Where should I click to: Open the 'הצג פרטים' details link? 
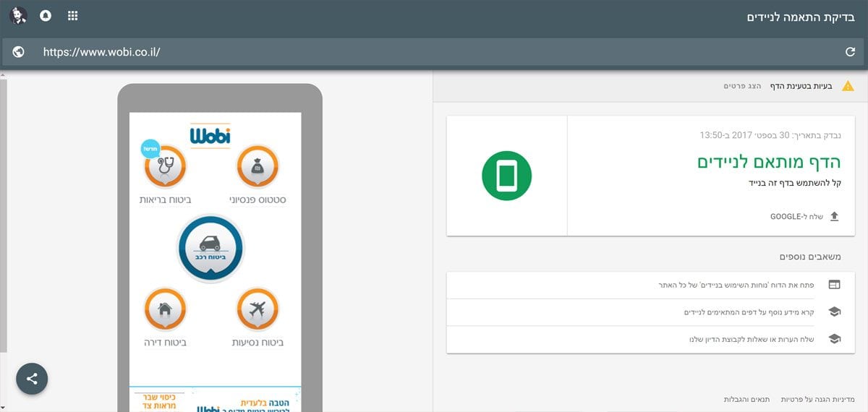click(x=741, y=86)
